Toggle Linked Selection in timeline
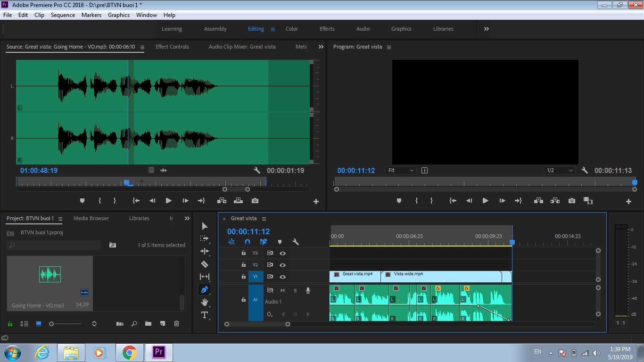644x362 pixels. pos(264,242)
